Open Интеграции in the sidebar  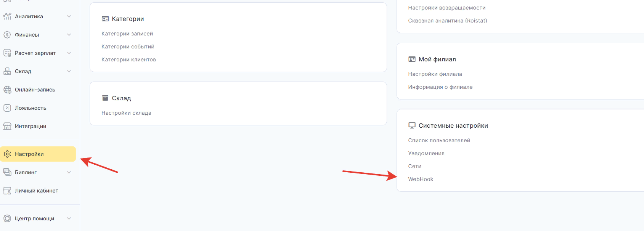coord(31,126)
